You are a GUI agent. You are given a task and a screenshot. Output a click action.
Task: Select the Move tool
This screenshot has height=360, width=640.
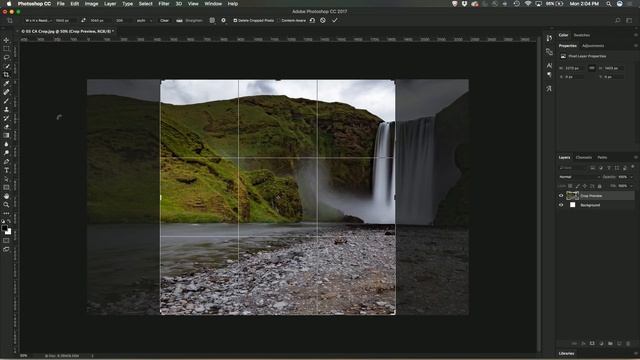click(6, 40)
